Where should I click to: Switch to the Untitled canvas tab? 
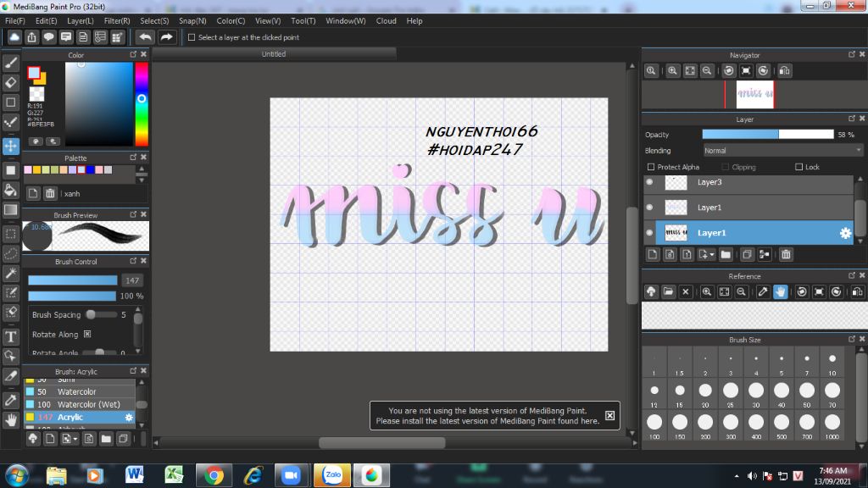click(x=274, y=53)
